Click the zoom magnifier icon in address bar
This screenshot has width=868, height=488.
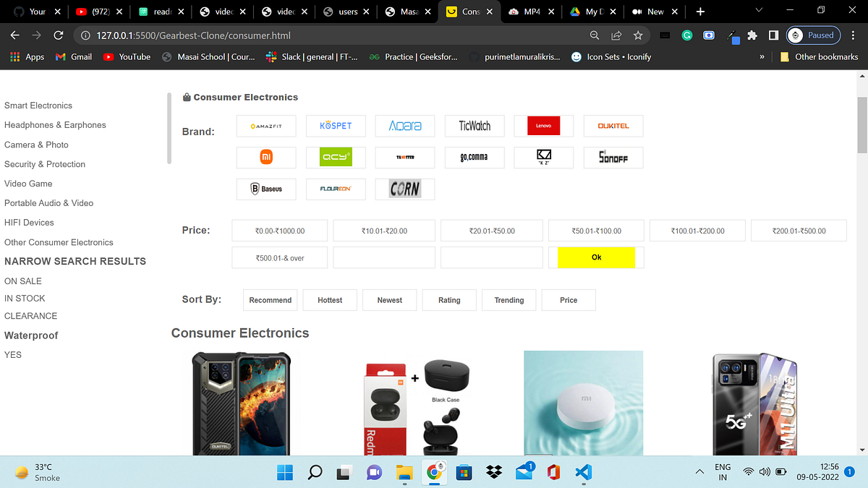point(595,35)
